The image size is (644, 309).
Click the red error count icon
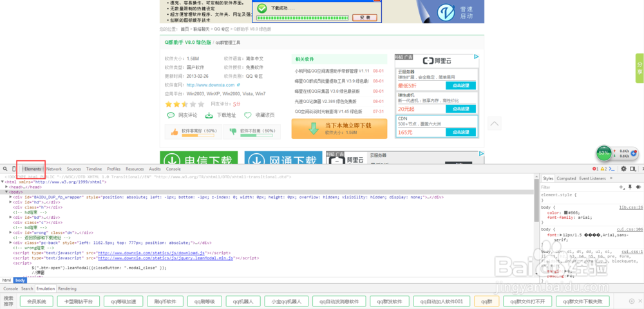[x=595, y=169]
